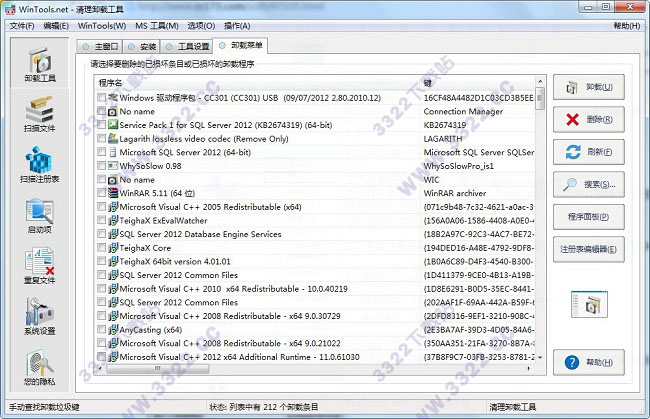Click the Microsoft SQL Server 2012 (64-bit) icon
650x419 pixels.
point(113,152)
